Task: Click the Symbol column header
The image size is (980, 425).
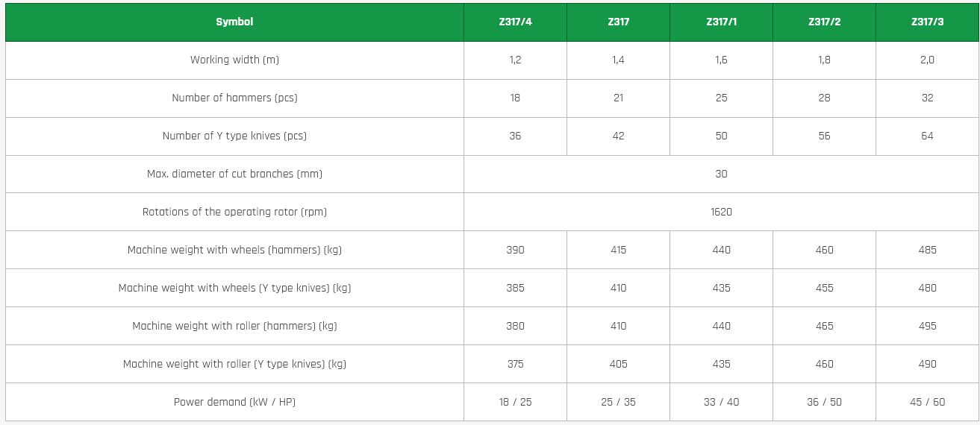Action: pyautogui.click(x=234, y=22)
